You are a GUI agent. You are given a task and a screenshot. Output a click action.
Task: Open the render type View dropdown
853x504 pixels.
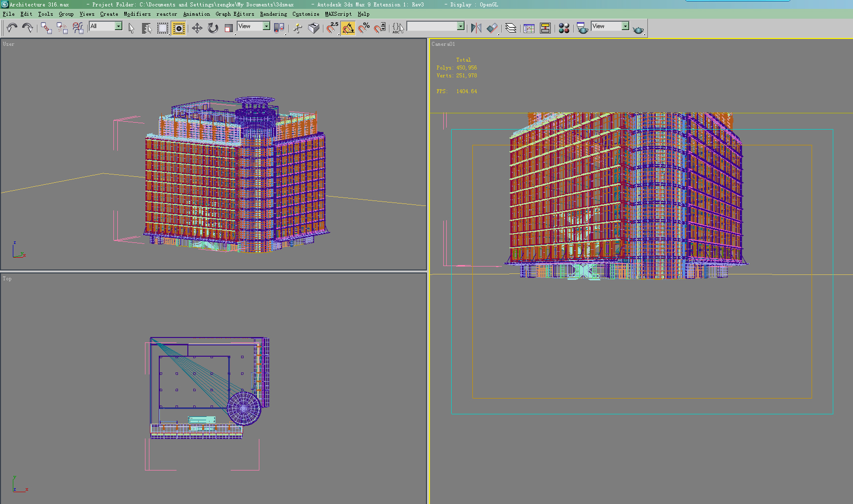point(610,26)
